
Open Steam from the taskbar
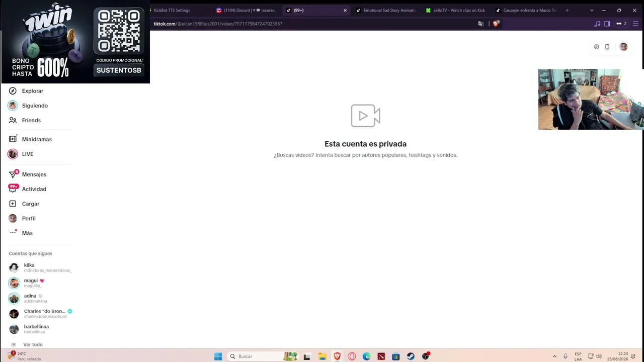(411, 356)
